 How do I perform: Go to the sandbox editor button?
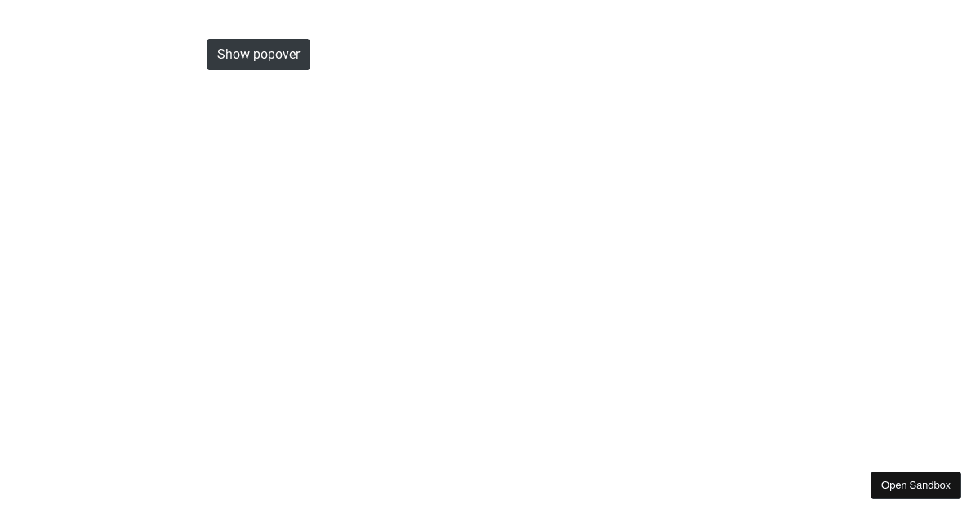click(x=915, y=485)
